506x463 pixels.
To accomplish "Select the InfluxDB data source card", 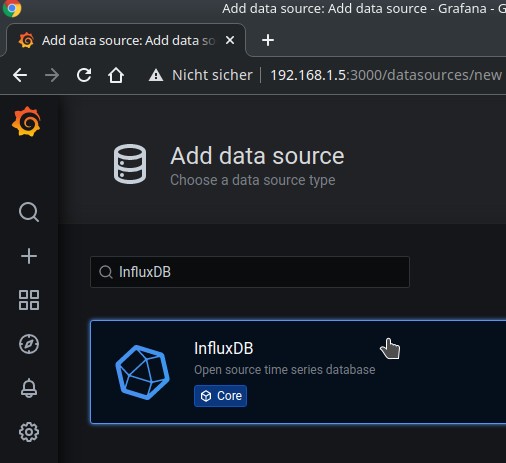I will (x=298, y=372).
